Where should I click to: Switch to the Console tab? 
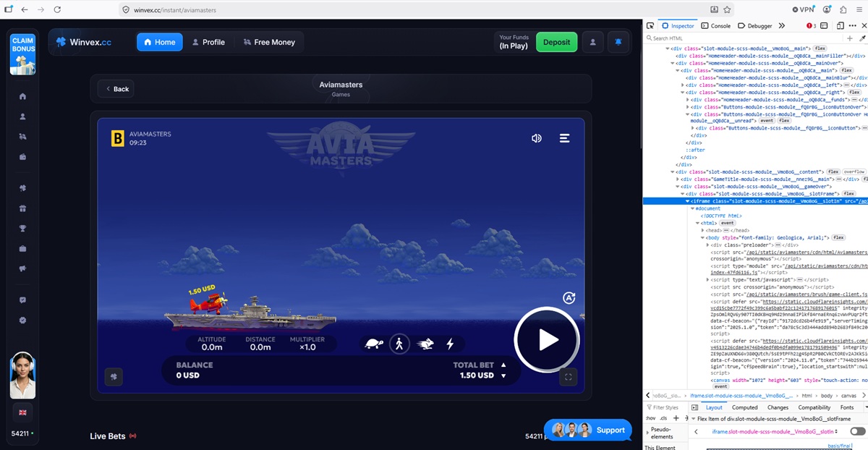716,25
